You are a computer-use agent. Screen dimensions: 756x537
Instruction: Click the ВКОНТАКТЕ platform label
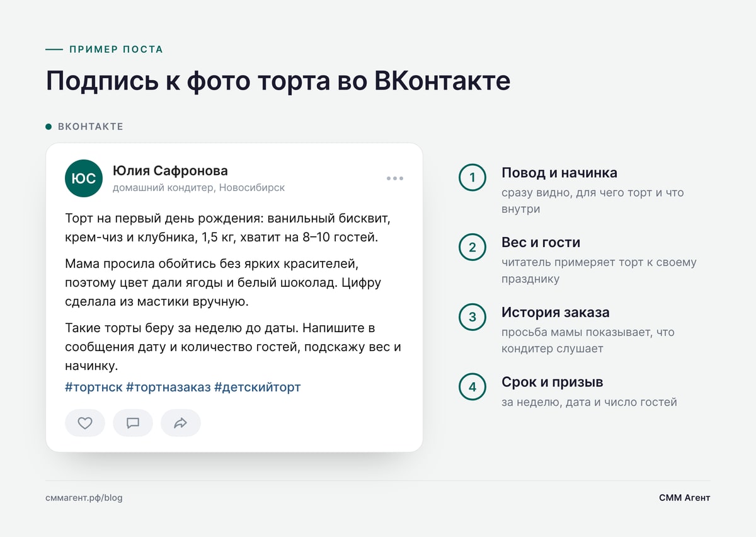(x=91, y=127)
